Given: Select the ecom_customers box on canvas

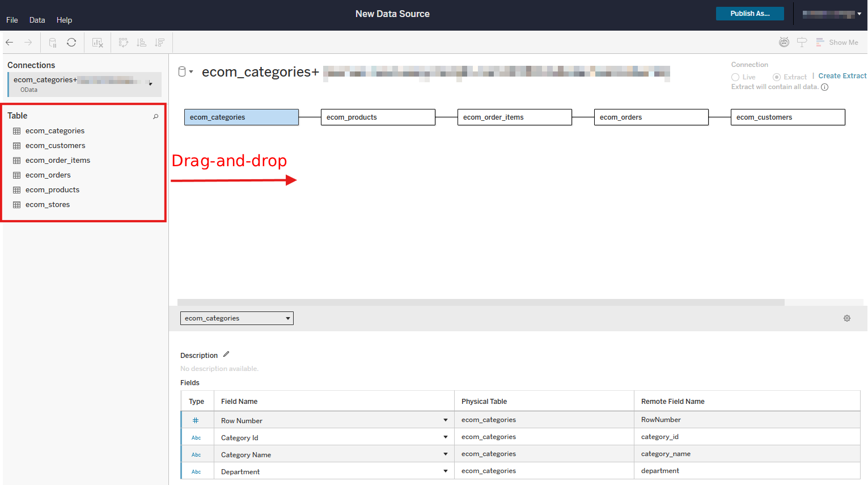Looking at the screenshot, I should tap(788, 117).
